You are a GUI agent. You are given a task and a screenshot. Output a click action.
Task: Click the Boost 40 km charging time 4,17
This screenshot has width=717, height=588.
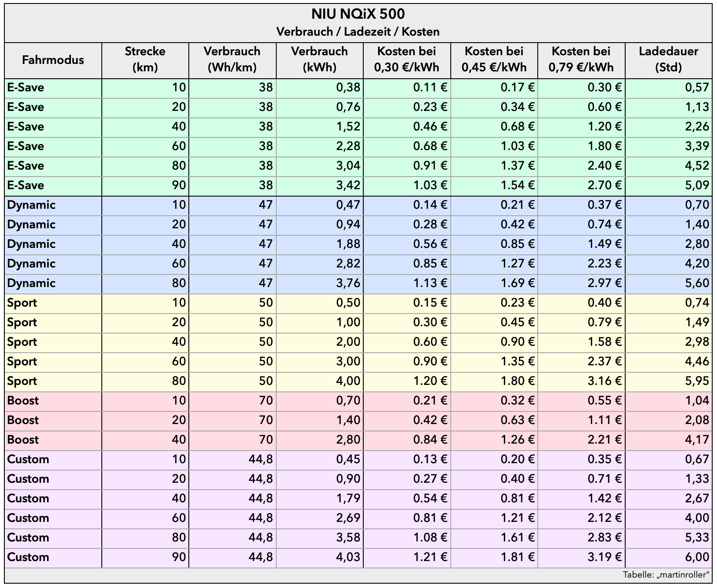tap(697, 440)
